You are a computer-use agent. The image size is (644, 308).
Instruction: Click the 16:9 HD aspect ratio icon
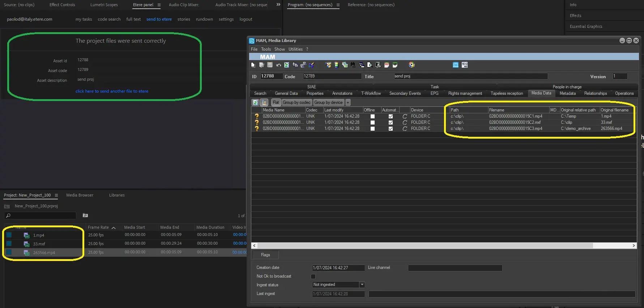465,65
